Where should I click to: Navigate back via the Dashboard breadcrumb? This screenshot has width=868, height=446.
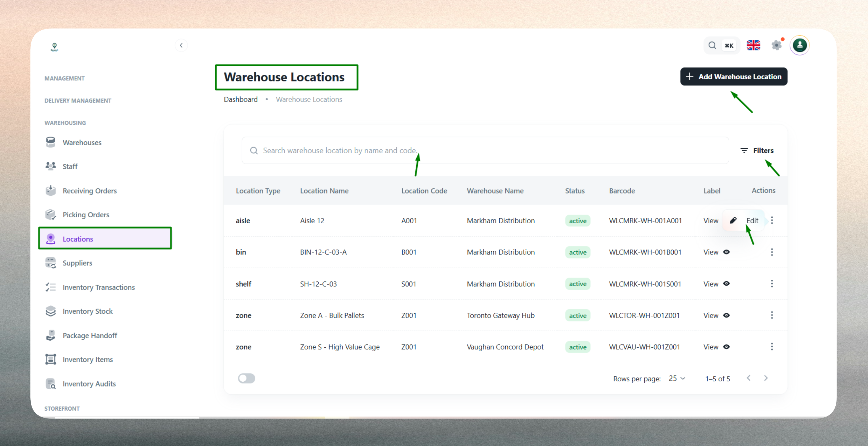(x=240, y=99)
